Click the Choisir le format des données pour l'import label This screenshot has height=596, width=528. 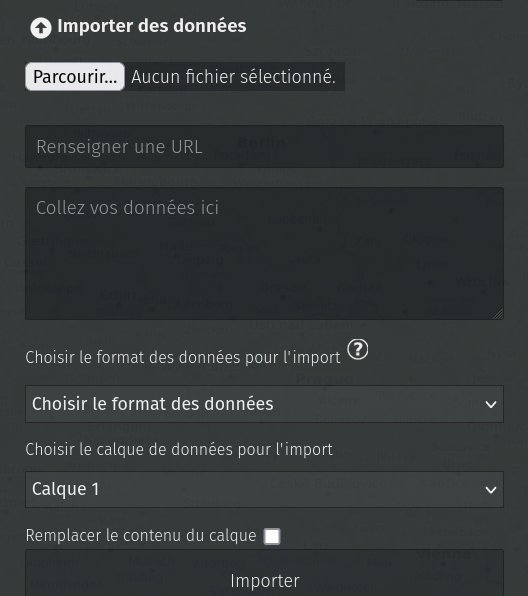pyautogui.click(x=183, y=358)
